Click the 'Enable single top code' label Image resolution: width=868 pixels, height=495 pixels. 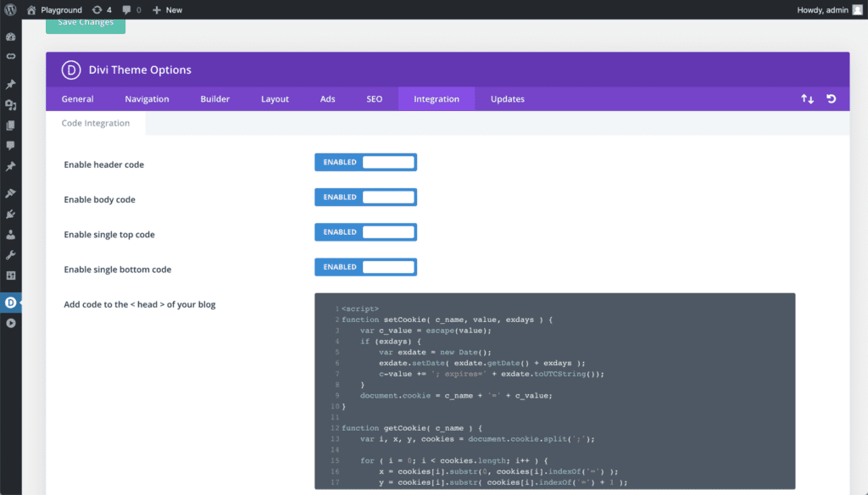(x=109, y=235)
